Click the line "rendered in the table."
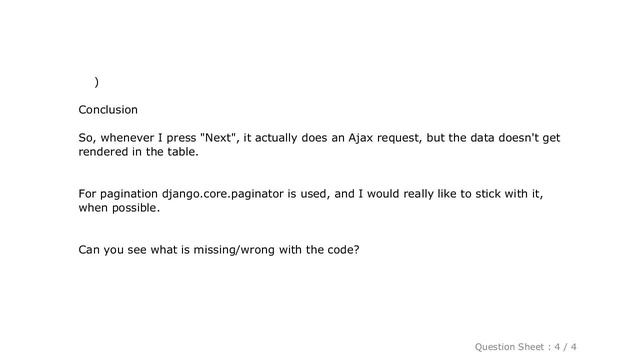This screenshot has width=640, height=360. pos(138,152)
